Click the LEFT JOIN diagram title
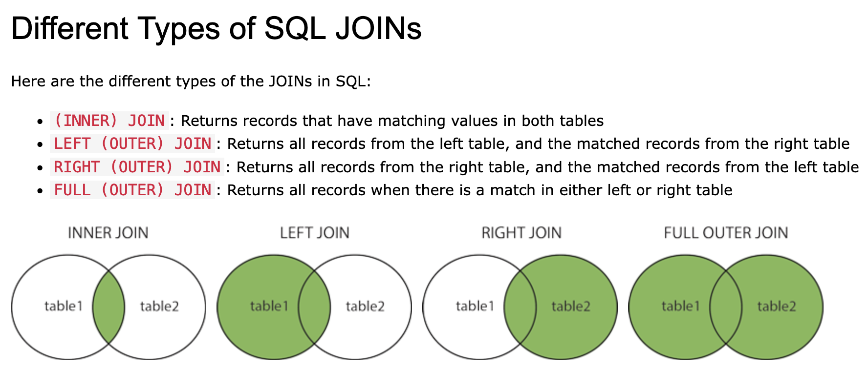The image size is (868, 369). click(x=314, y=233)
